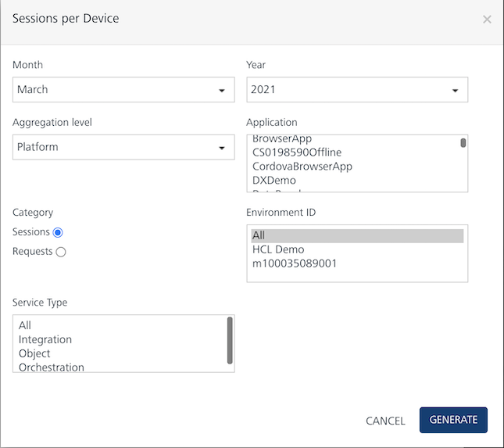Close the Sessions per Device dialog
The width and height of the screenshot is (504, 448).
click(x=487, y=20)
